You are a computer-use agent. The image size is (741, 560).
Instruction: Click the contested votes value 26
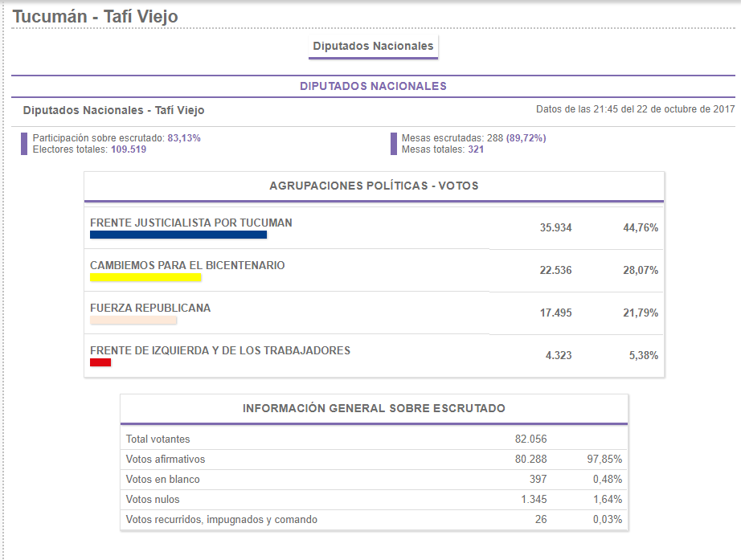(x=541, y=519)
